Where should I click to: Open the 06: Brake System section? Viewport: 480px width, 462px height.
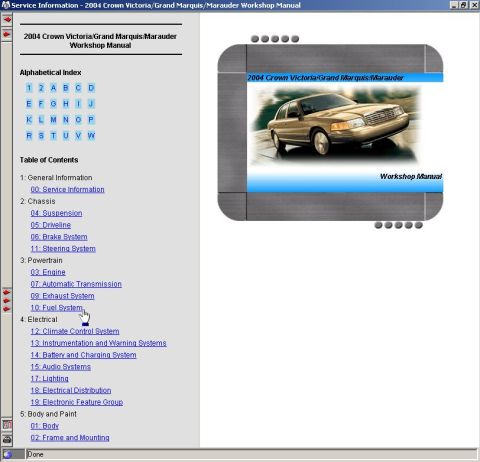(59, 237)
